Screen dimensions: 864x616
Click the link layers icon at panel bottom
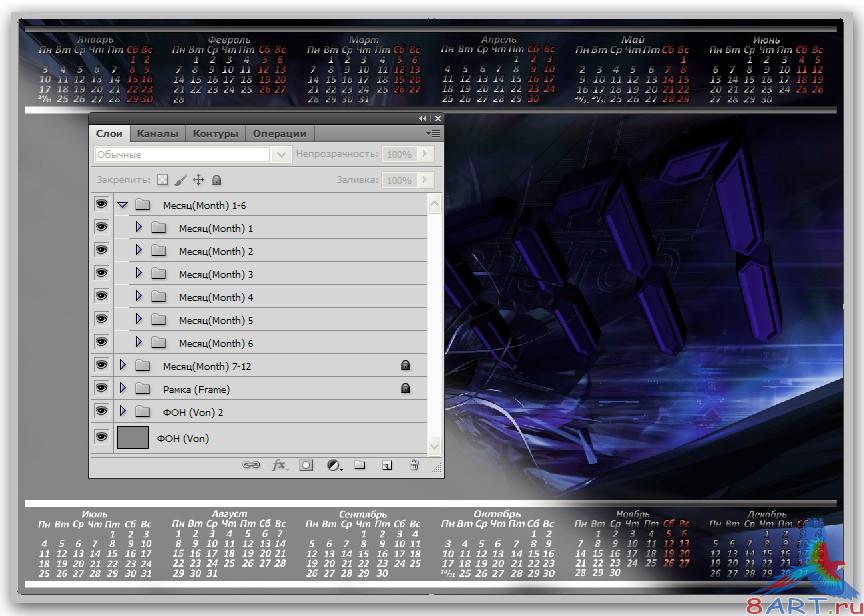pyautogui.click(x=253, y=465)
